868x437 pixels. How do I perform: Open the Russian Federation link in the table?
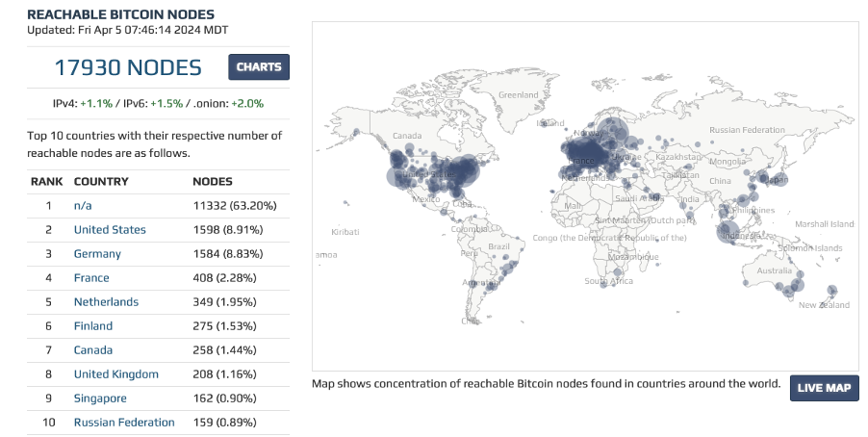(124, 423)
